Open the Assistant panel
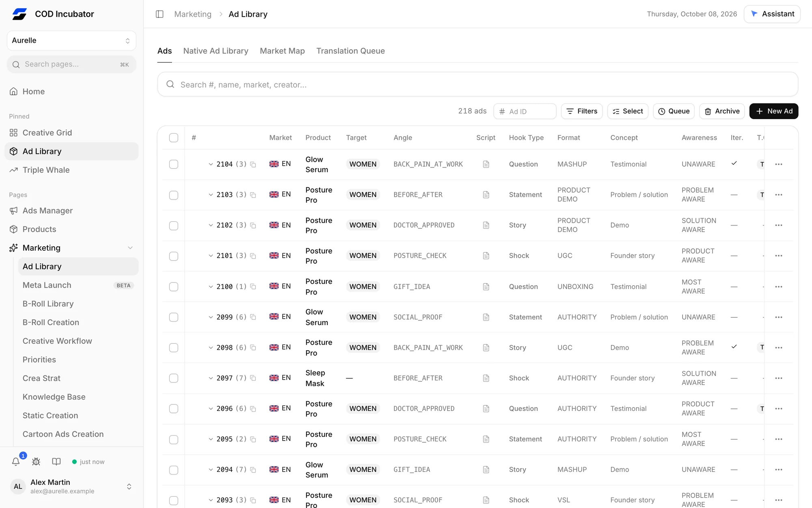Viewport: 812px width, 508px height. coord(772,14)
